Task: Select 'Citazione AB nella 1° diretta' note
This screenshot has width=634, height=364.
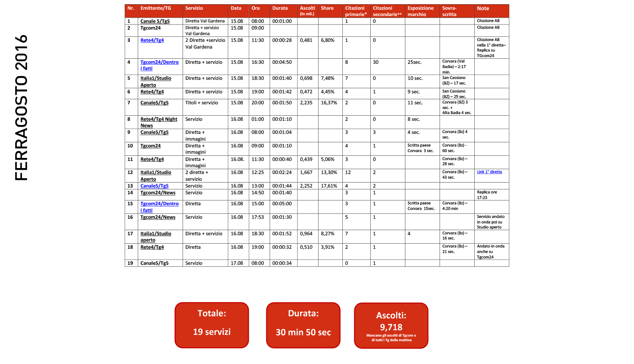Action: click(491, 47)
